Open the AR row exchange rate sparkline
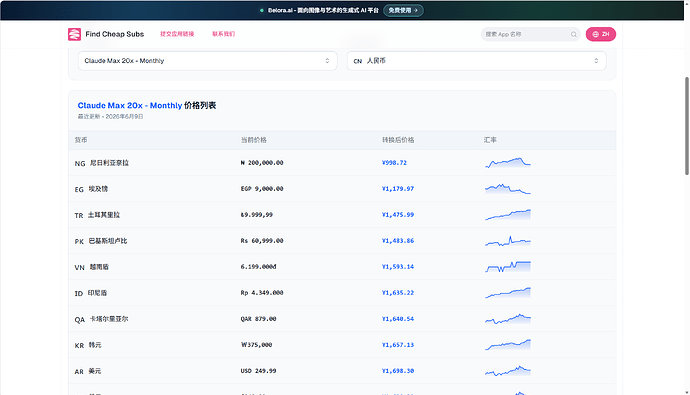The height and width of the screenshot is (395, 690). [x=508, y=371]
